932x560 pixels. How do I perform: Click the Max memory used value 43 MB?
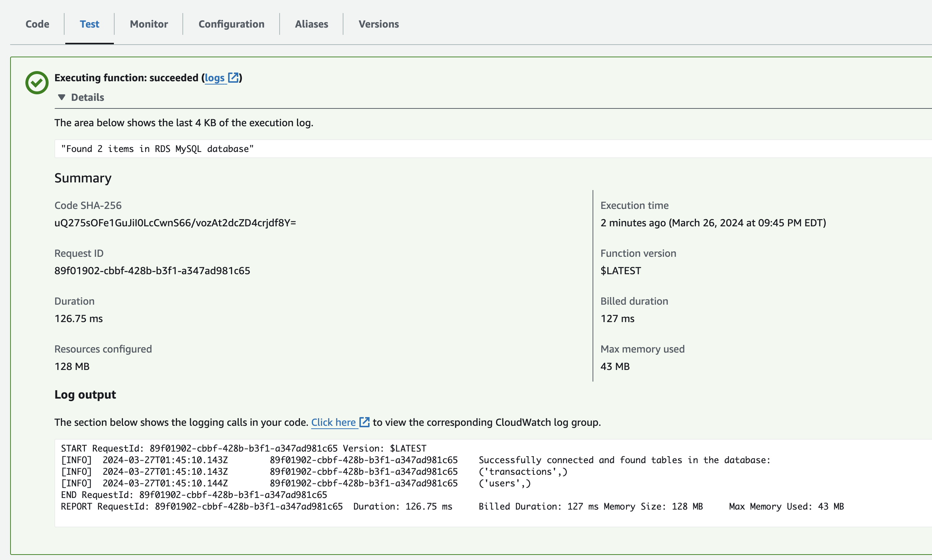[x=615, y=366]
